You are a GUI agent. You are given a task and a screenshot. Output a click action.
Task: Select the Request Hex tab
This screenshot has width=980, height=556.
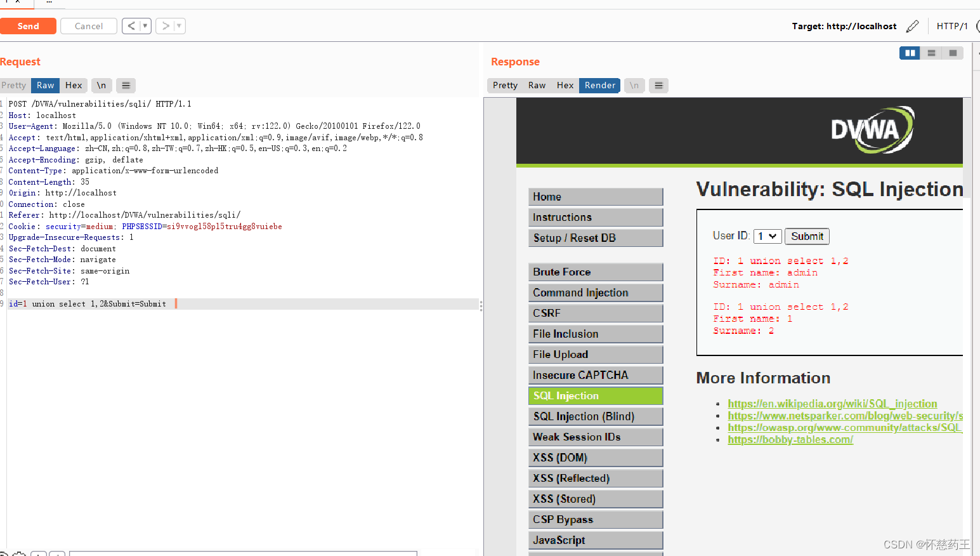[x=74, y=85]
